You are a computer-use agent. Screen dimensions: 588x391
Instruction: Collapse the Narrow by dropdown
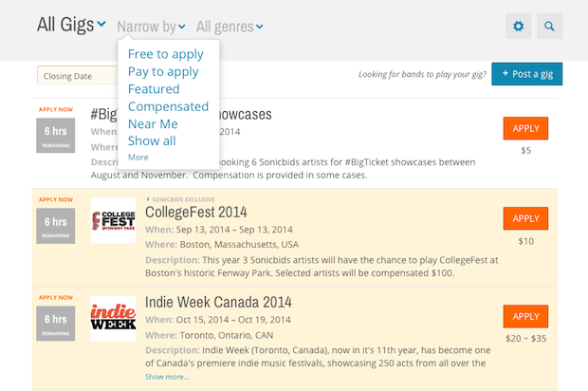coord(151,27)
